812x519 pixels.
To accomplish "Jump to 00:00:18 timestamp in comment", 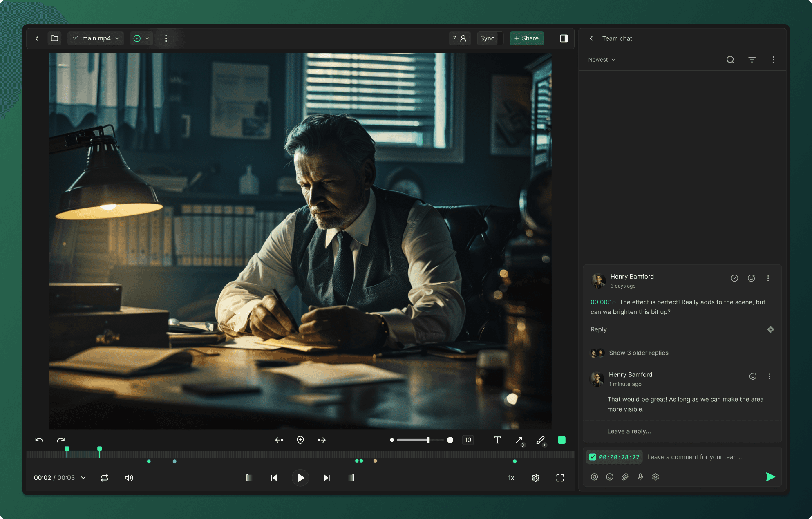I will coord(603,302).
